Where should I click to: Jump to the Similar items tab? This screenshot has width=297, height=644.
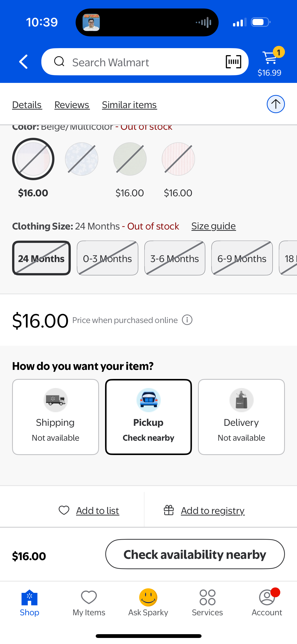click(x=129, y=105)
